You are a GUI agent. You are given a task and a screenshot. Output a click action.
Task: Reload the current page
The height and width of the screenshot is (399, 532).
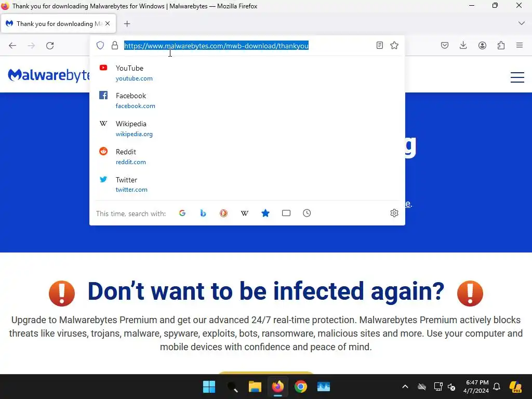pos(50,46)
